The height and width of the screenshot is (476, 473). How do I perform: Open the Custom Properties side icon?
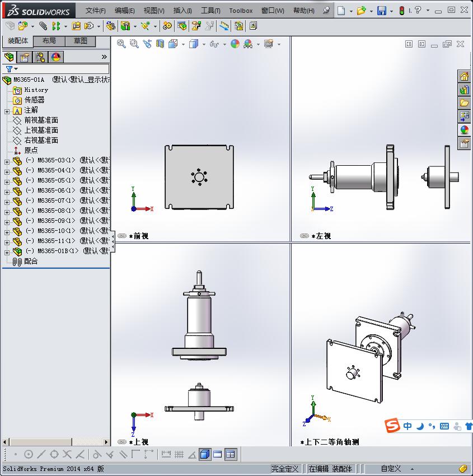click(464, 143)
